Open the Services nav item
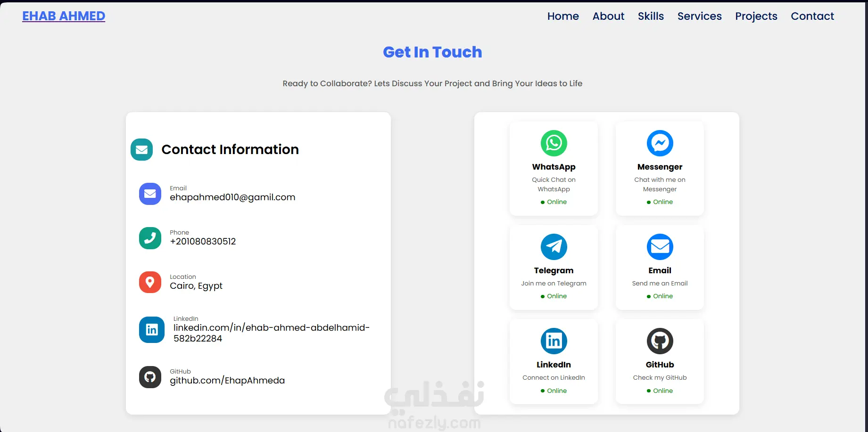 pos(700,16)
